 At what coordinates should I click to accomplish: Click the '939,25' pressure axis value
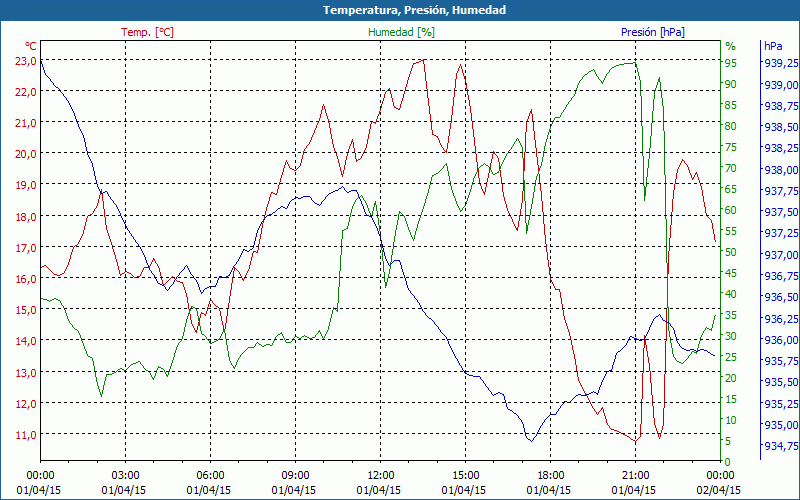coord(781,63)
